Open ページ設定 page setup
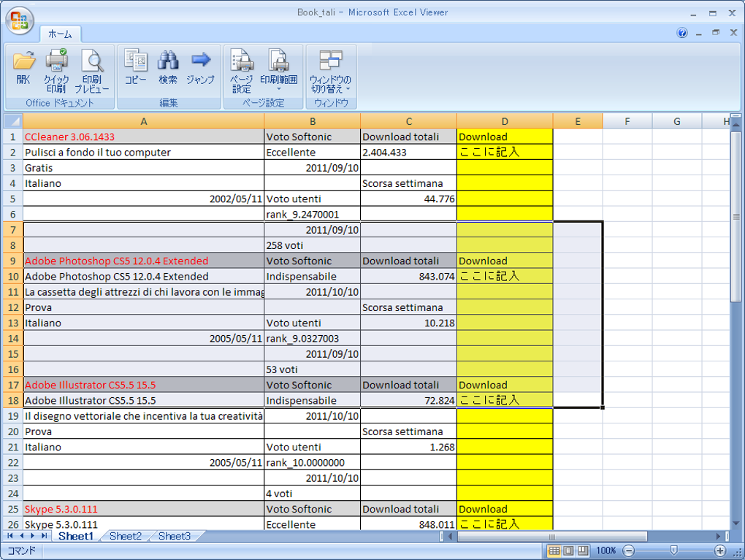 (241, 70)
